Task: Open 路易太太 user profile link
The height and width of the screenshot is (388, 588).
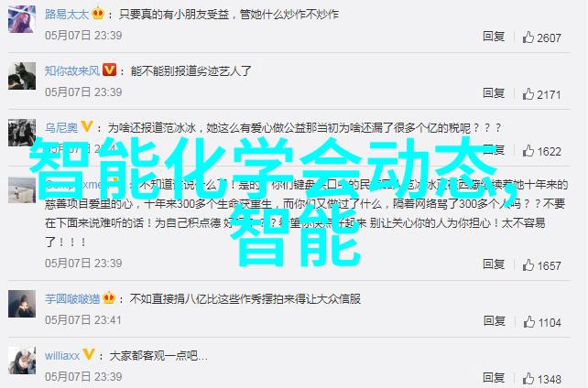Action: 67,15
